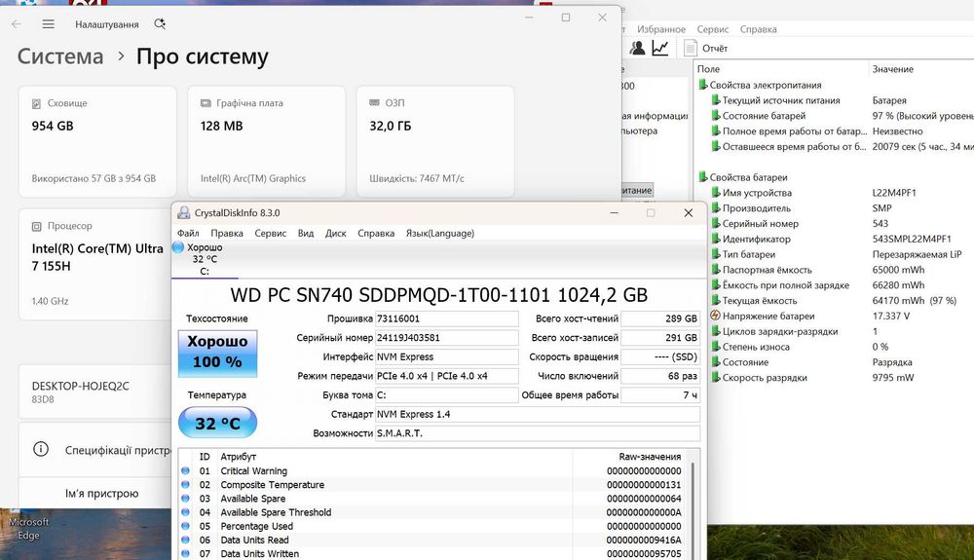The height and width of the screenshot is (560, 974).
Task: Open the Процесор card
Action: [95, 265]
